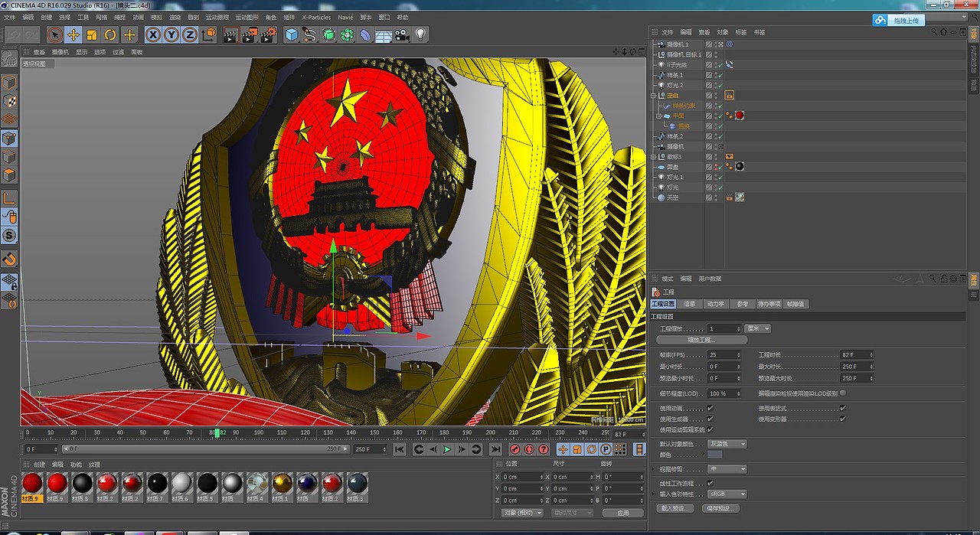Open the 对象 (相对) coordinate dropdown

click(x=522, y=513)
